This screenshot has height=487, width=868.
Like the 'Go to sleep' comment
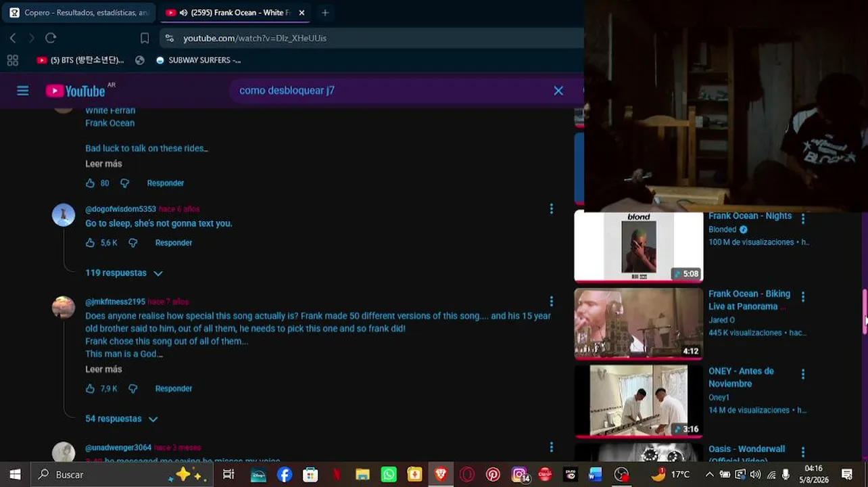pyautogui.click(x=90, y=243)
